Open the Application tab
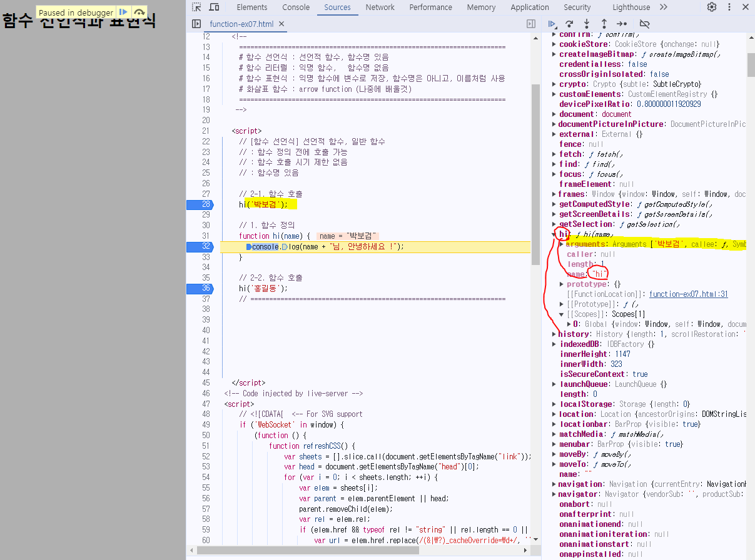 coord(530,7)
